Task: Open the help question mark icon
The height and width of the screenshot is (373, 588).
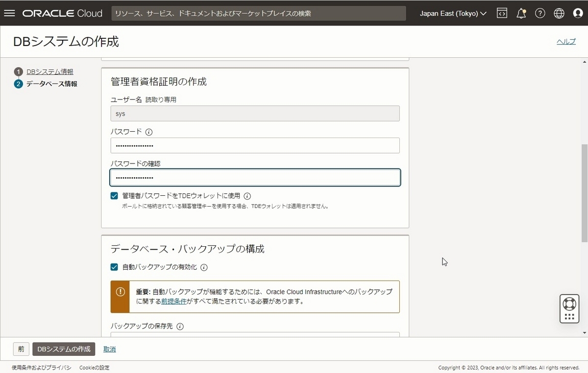Action: (x=540, y=13)
